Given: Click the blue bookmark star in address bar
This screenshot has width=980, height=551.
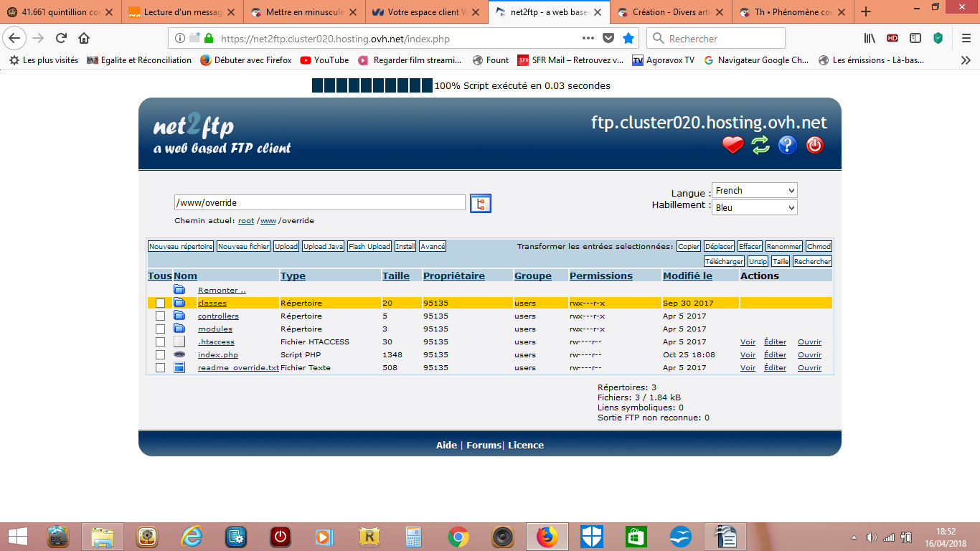Looking at the screenshot, I should [x=628, y=39].
